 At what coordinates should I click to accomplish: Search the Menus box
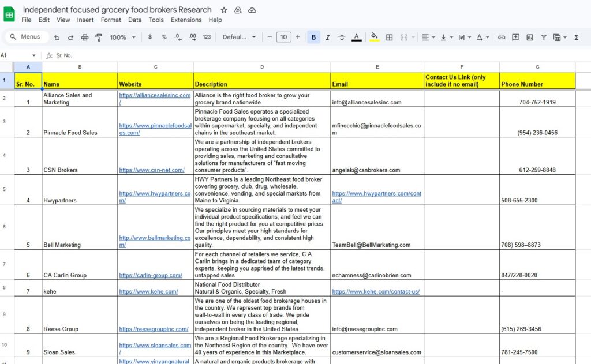[x=27, y=37]
